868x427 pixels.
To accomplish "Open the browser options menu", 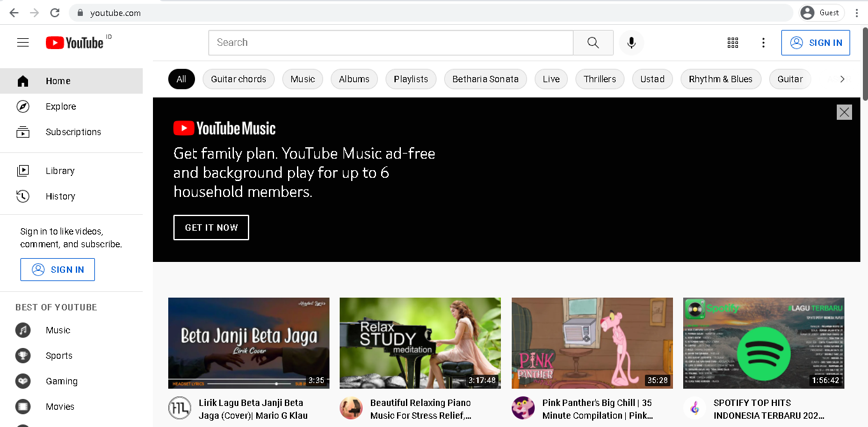I will 856,12.
